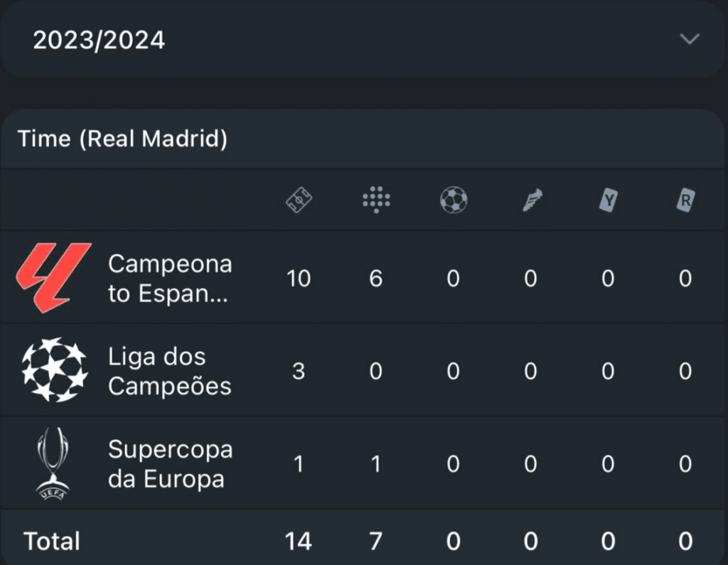The height and width of the screenshot is (565, 728).
Task: Click Liga dos Campeões matches value 3
Action: [x=299, y=371]
